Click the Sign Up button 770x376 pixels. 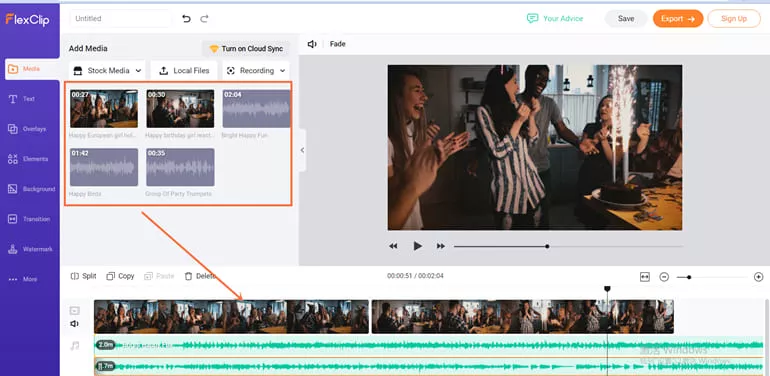coord(734,19)
